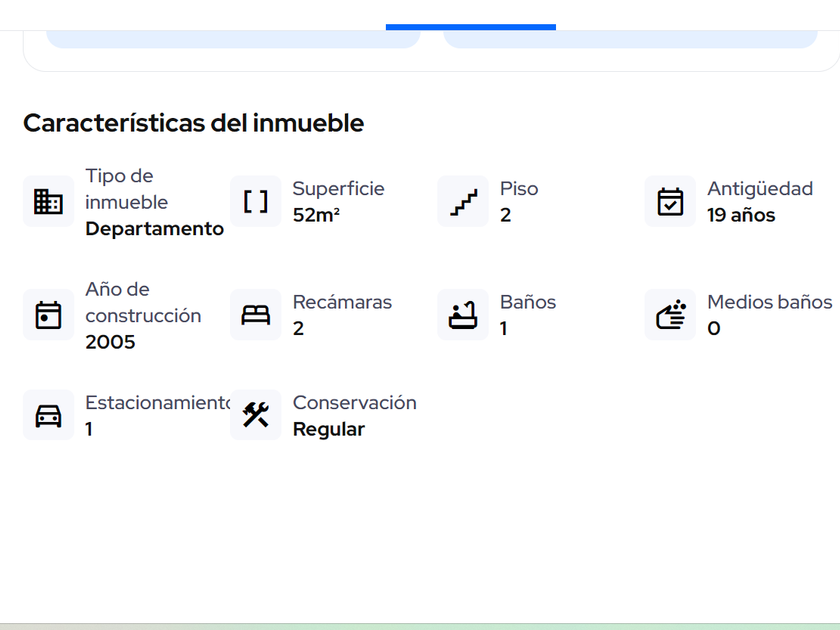The width and height of the screenshot is (840, 630).
Task: Click the hand-washing icon for Medios baños
Action: point(670,315)
